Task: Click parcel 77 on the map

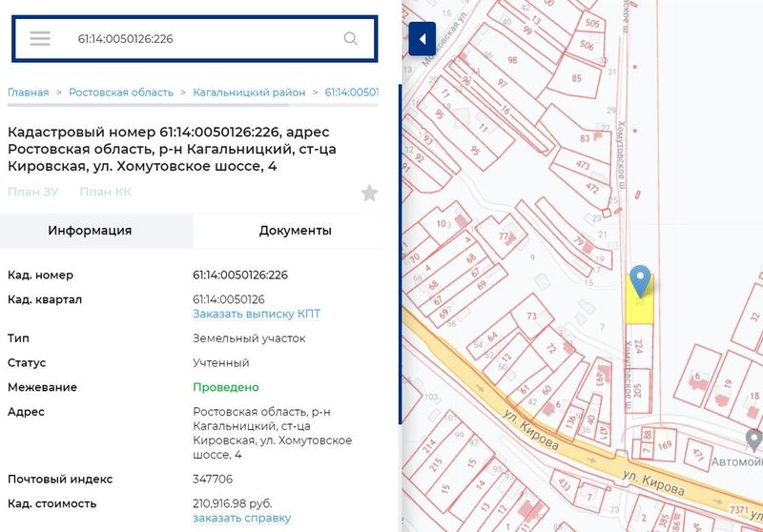Action: (504, 236)
